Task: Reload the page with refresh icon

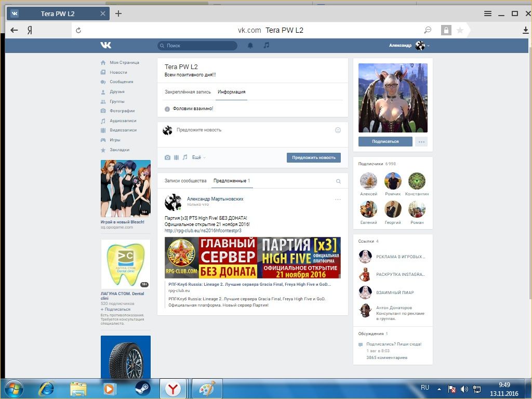Action: tap(78, 30)
